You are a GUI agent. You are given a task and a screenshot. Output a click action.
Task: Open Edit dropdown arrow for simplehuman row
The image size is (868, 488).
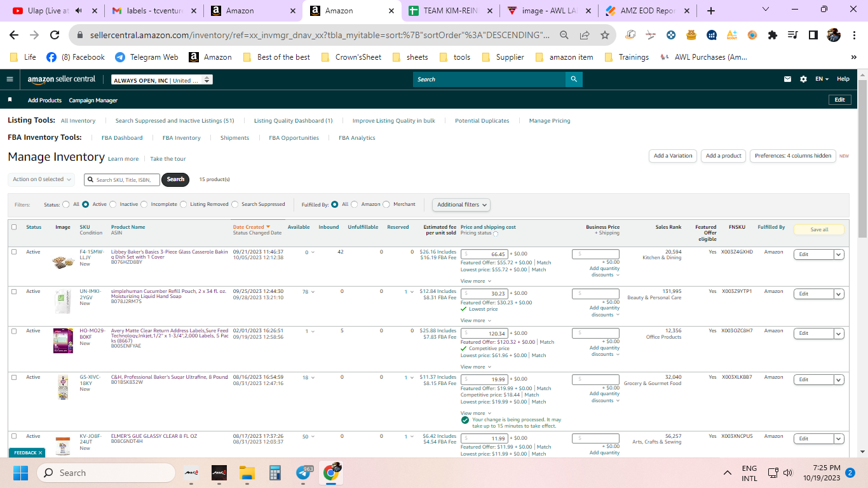click(839, 294)
